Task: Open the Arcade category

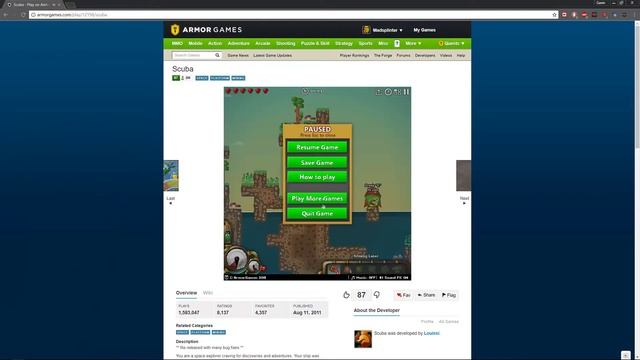Action: coord(262,43)
